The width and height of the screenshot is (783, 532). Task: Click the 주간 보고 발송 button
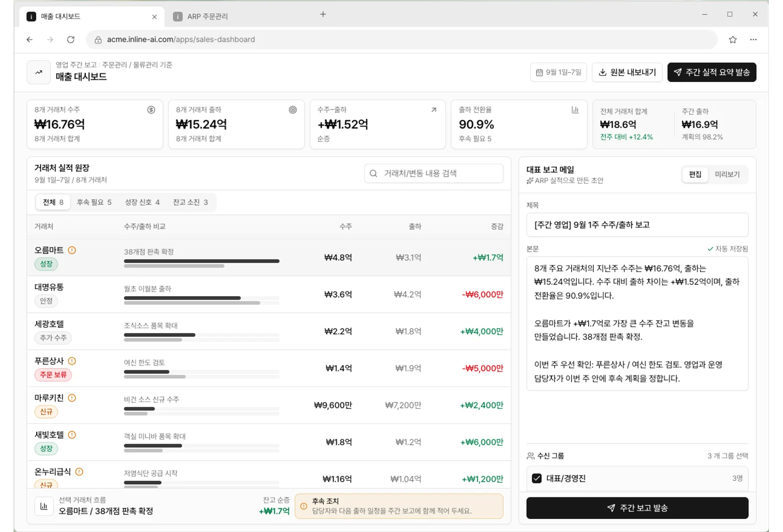point(637,508)
